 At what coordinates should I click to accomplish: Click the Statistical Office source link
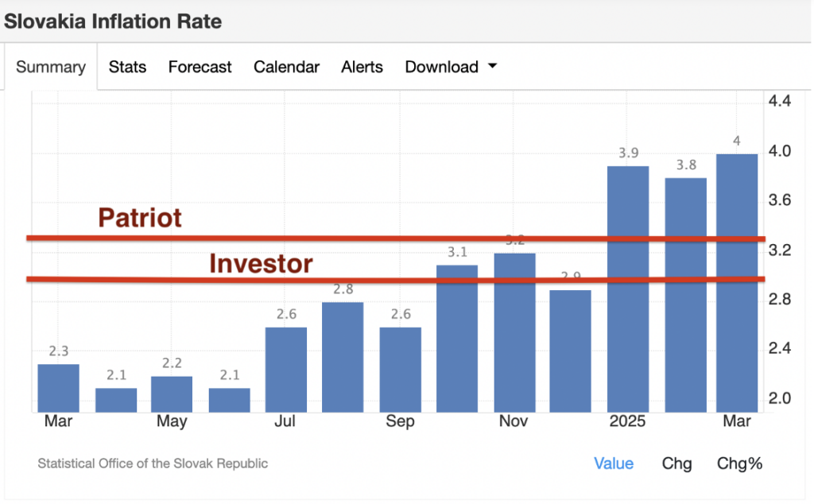coord(153,463)
